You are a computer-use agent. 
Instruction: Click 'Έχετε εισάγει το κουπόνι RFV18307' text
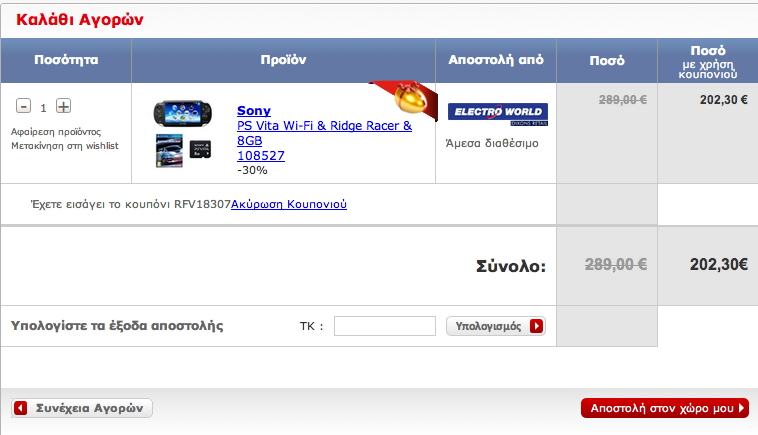click(x=131, y=204)
